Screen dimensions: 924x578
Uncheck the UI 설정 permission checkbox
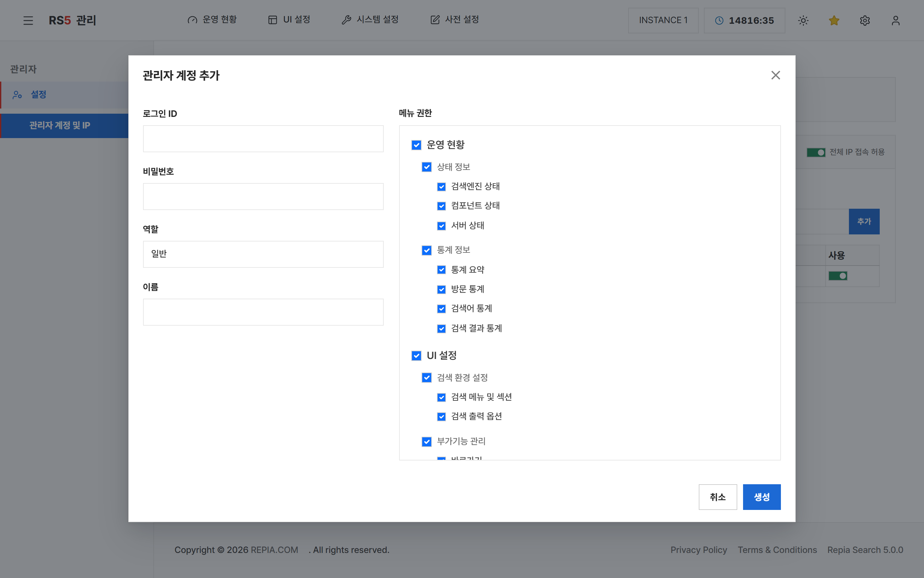coord(416,356)
